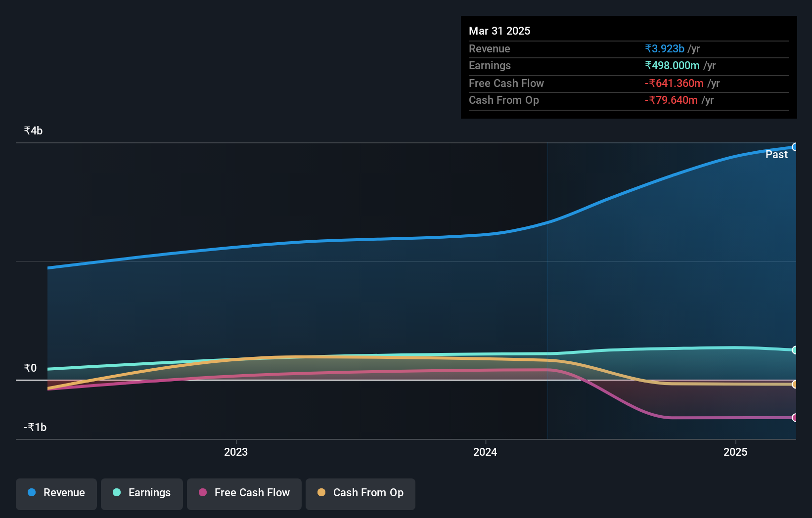Click the -₹641.360m free cash flow value
812x518 pixels.
tap(674, 83)
